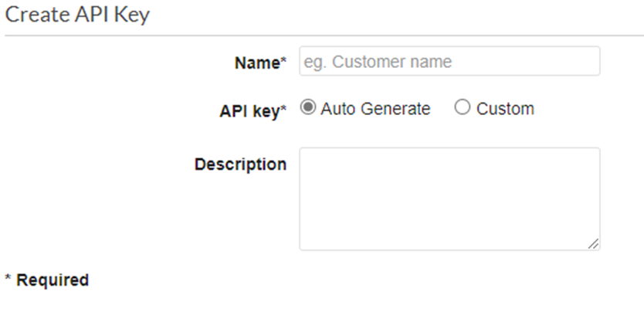Viewport: 644px width, 322px height.
Task: Grab the Description box resize handle
Action: (593, 243)
